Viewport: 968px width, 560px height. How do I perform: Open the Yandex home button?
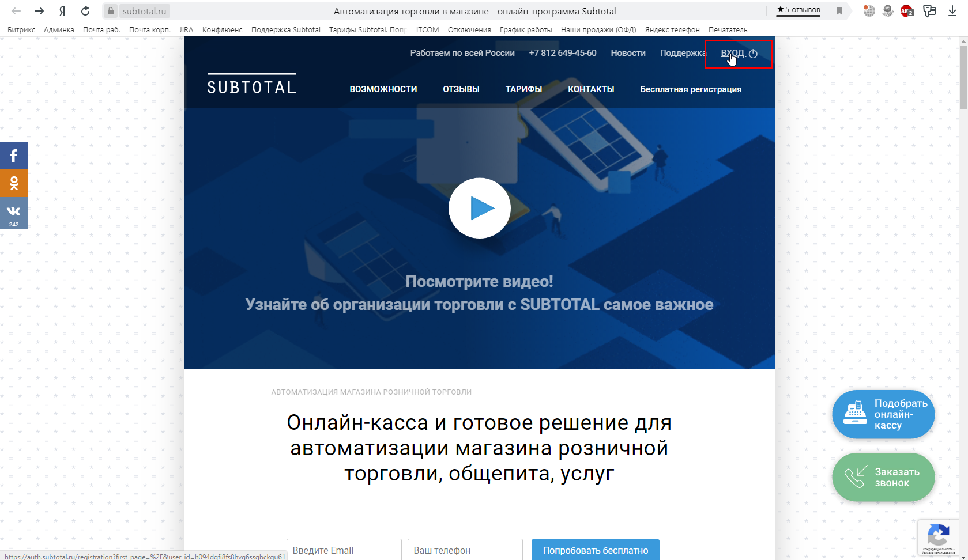(x=62, y=11)
